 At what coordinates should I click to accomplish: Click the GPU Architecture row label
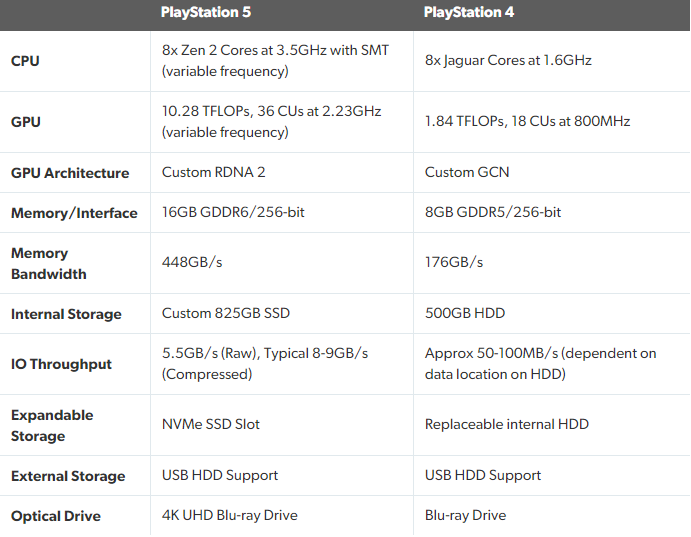70,173
